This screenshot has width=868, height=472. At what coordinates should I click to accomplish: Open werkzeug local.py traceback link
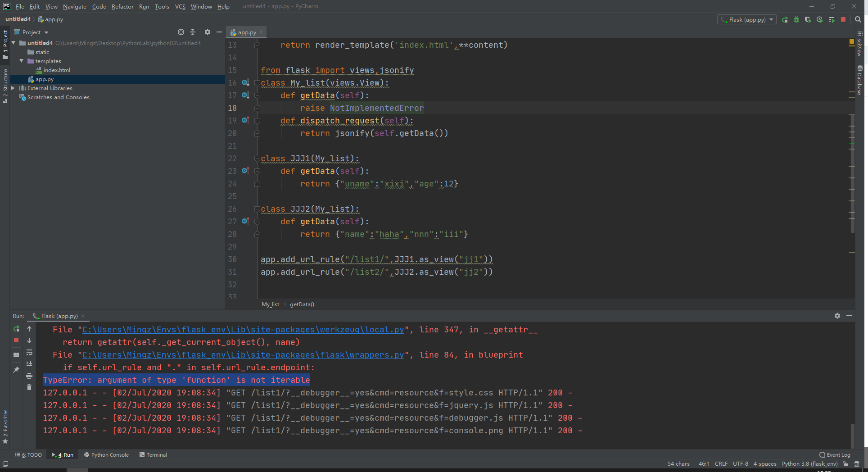click(x=243, y=330)
